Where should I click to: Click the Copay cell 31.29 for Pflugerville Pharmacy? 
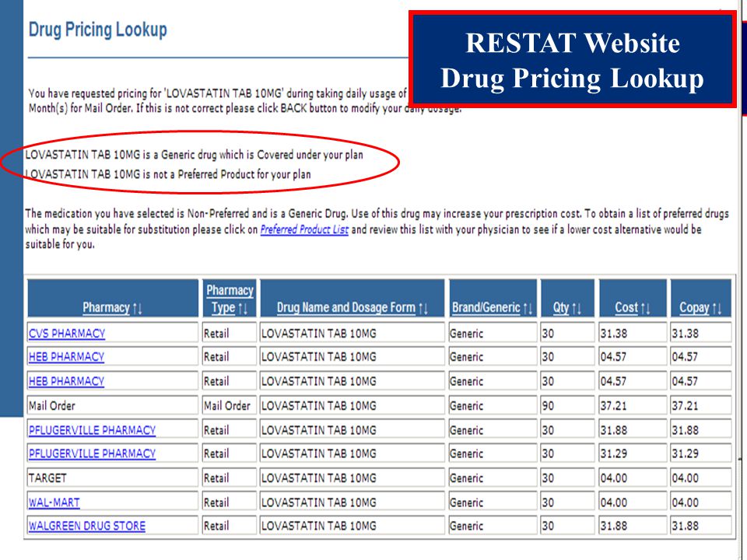[x=701, y=453]
